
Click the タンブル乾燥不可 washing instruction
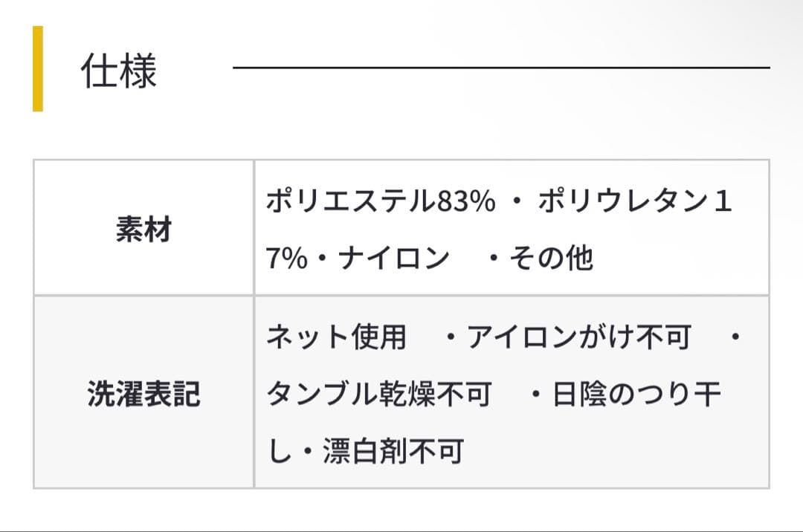pyautogui.click(x=378, y=395)
